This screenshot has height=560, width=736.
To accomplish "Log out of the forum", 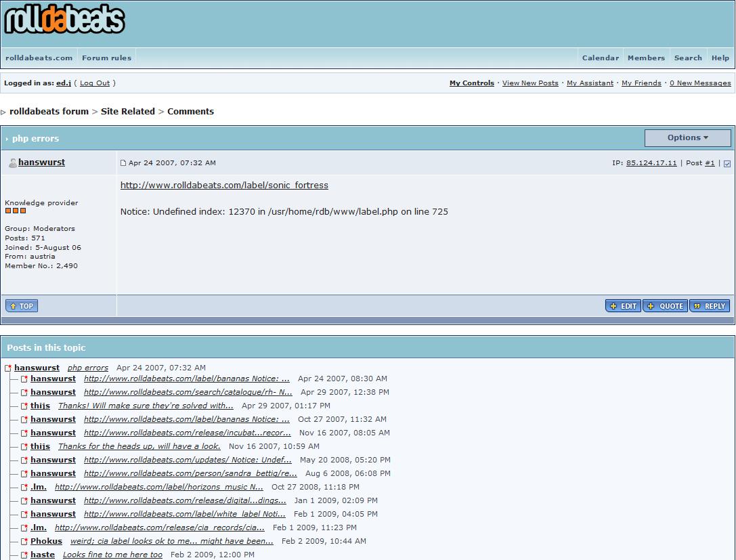I will [94, 83].
